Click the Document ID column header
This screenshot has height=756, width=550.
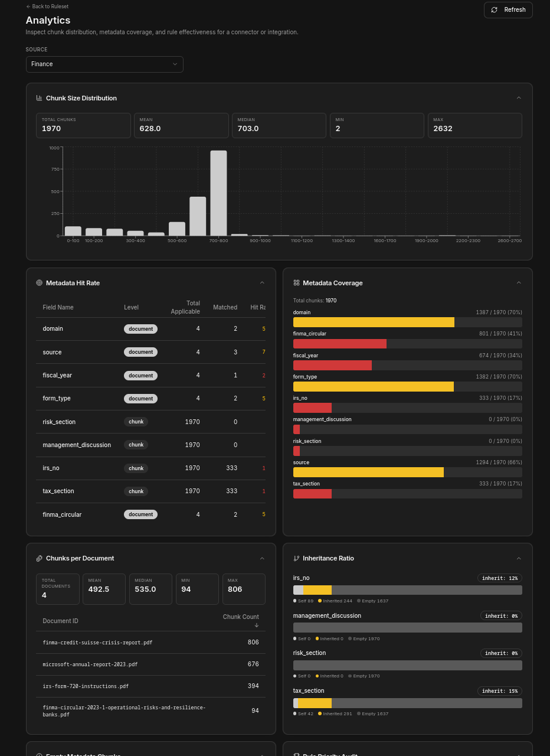(60, 621)
